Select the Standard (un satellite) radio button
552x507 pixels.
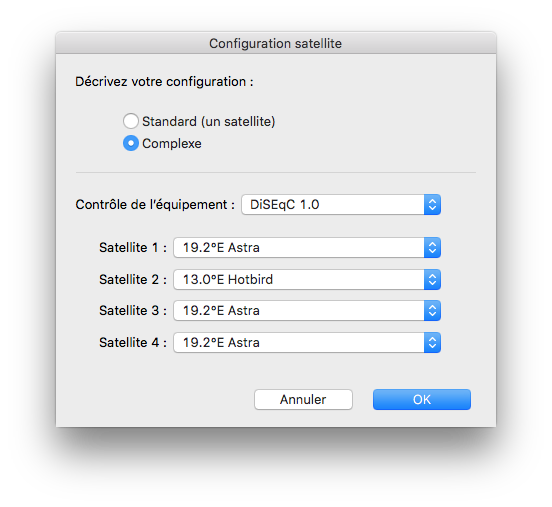[x=131, y=121]
